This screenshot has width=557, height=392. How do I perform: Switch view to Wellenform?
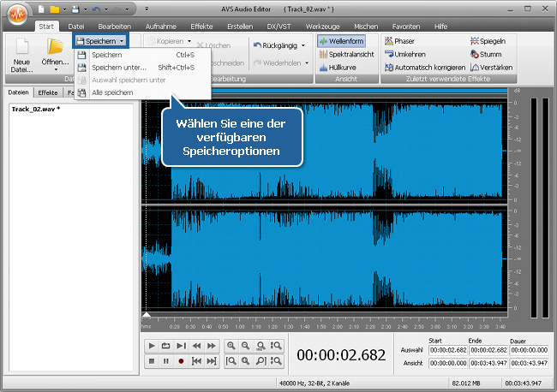[x=342, y=41]
